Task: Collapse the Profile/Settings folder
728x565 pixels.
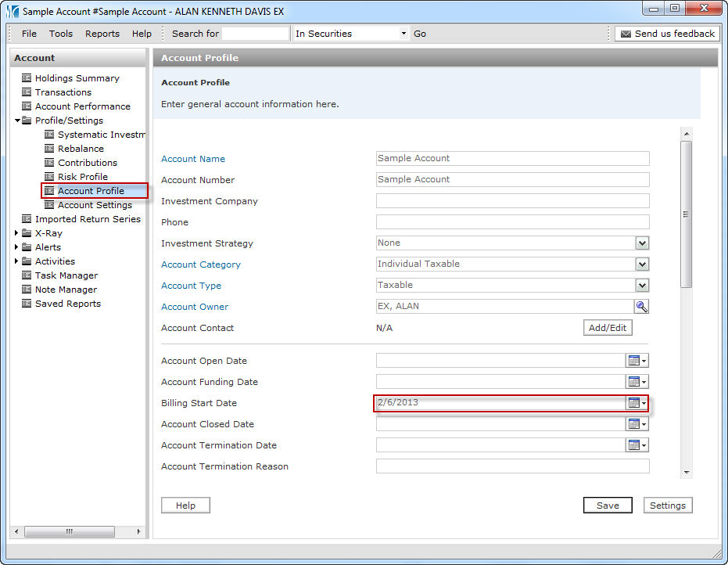Action: [17, 121]
